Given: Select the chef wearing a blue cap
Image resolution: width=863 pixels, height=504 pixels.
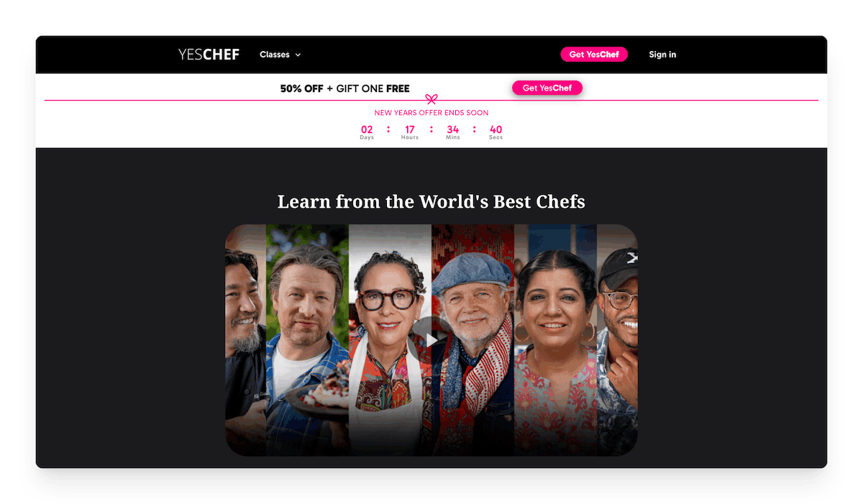Looking at the screenshot, I should tap(473, 339).
